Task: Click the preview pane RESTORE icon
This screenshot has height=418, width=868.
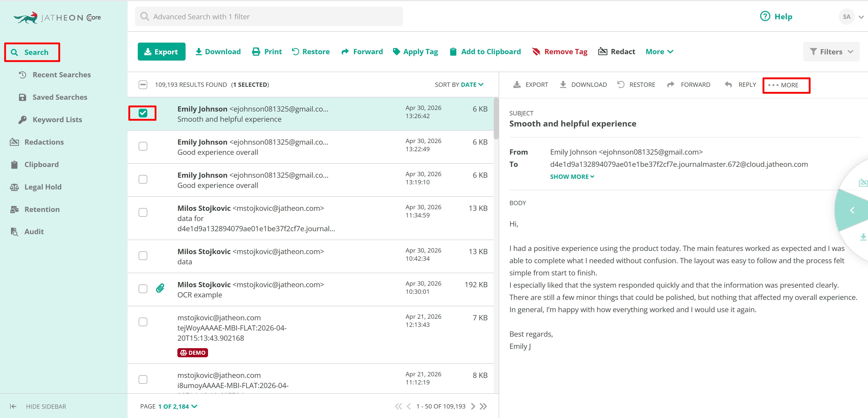Action: click(x=621, y=85)
